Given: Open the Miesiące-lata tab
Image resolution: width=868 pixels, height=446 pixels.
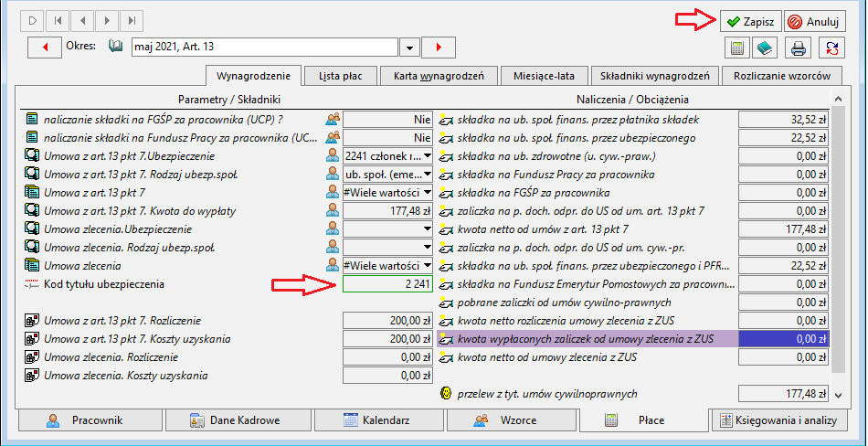Looking at the screenshot, I should click(544, 76).
